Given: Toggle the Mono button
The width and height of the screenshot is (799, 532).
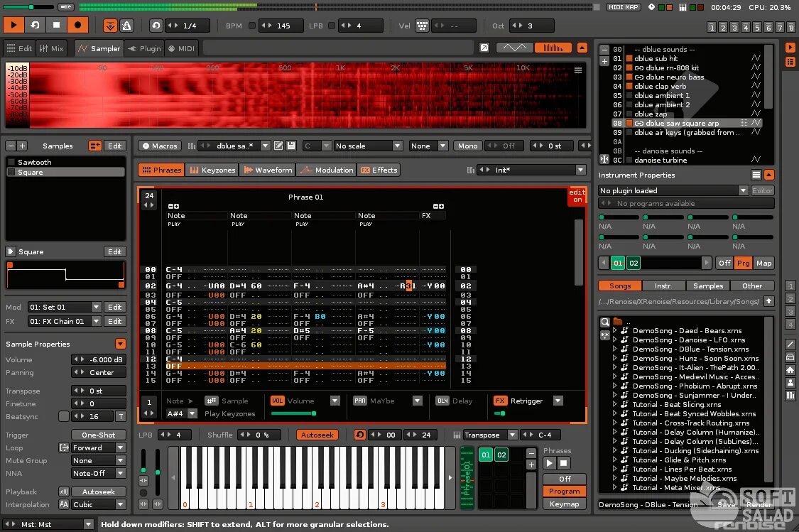Looking at the screenshot, I should click(x=467, y=146).
